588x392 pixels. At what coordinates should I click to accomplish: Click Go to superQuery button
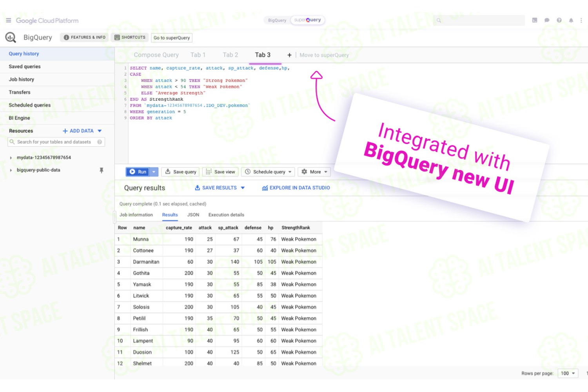tap(172, 38)
